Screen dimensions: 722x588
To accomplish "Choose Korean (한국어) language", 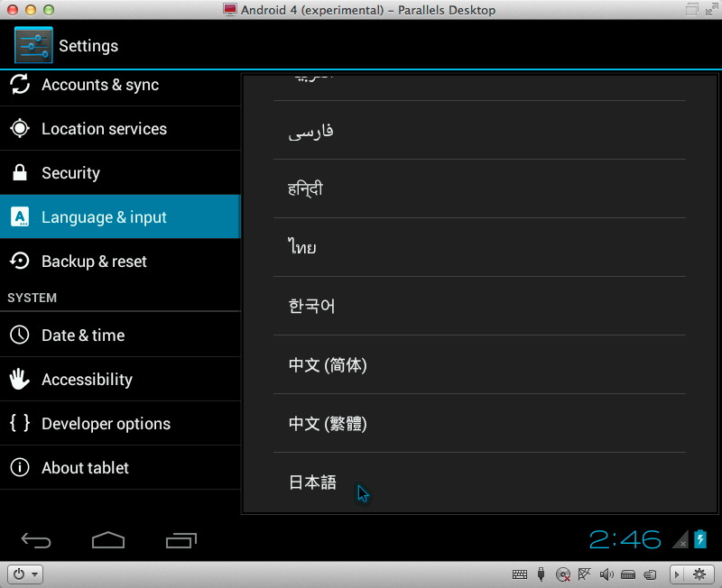I will point(479,306).
